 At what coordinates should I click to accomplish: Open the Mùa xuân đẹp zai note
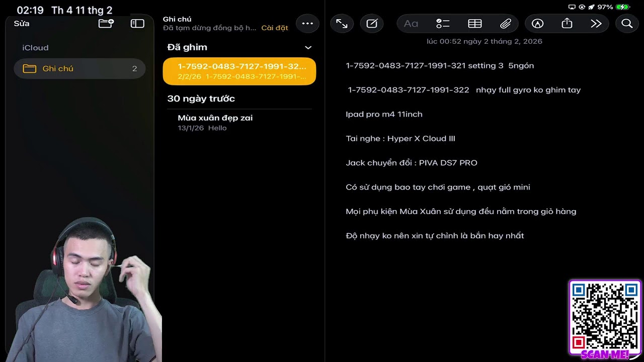tap(239, 123)
